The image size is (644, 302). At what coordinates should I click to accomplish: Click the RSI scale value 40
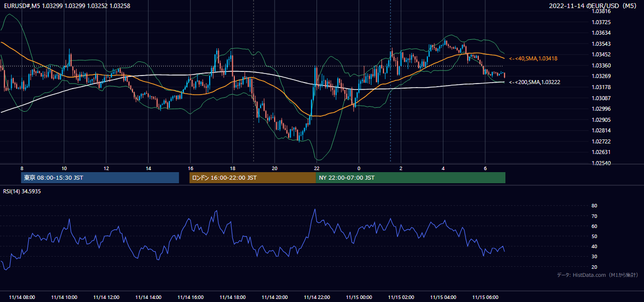pos(594,246)
